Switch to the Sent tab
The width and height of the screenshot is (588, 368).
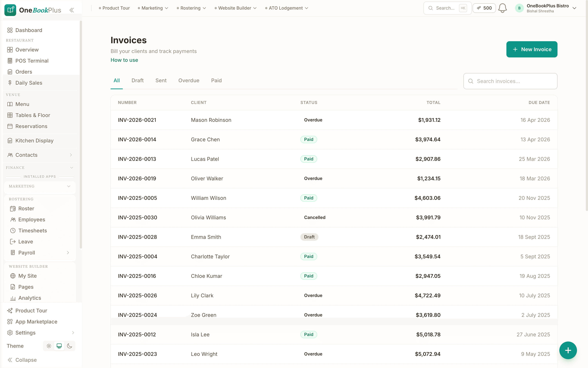tap(161, 81)
